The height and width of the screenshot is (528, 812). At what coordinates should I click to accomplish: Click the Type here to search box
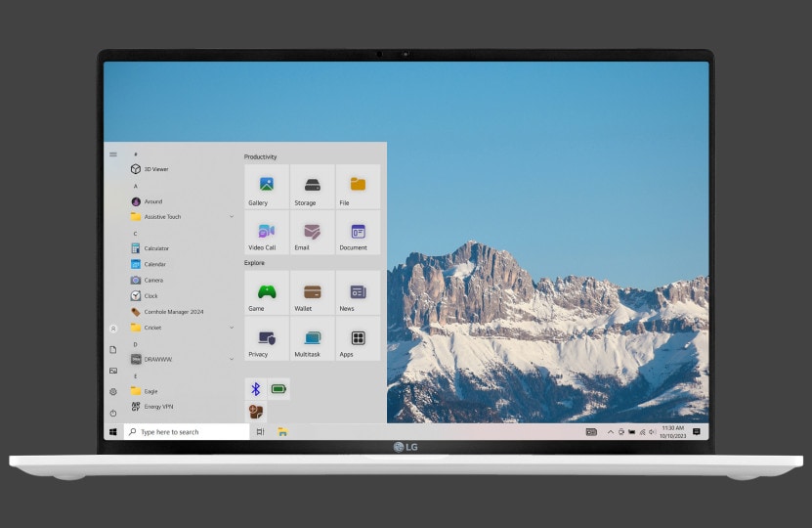coord(187,431)
